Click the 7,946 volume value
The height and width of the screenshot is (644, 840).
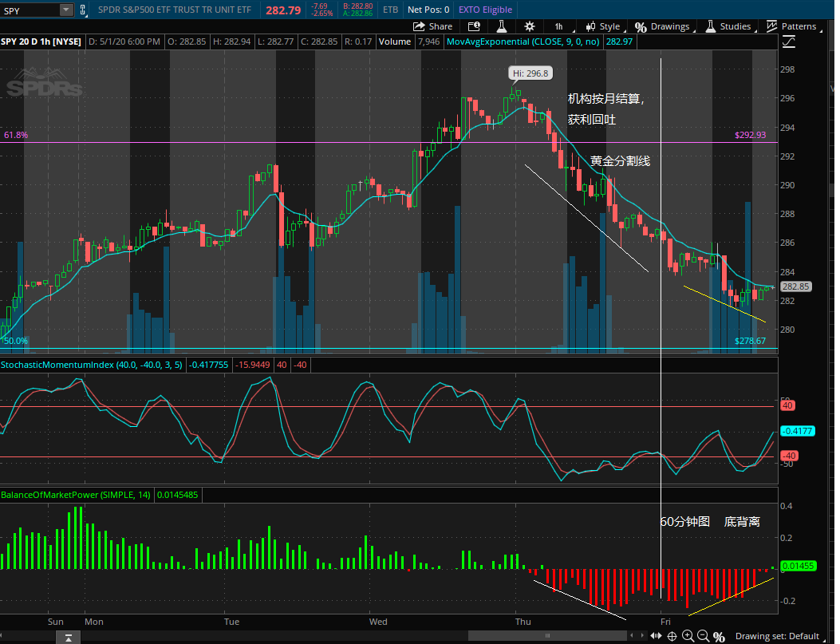click(428, 41)
